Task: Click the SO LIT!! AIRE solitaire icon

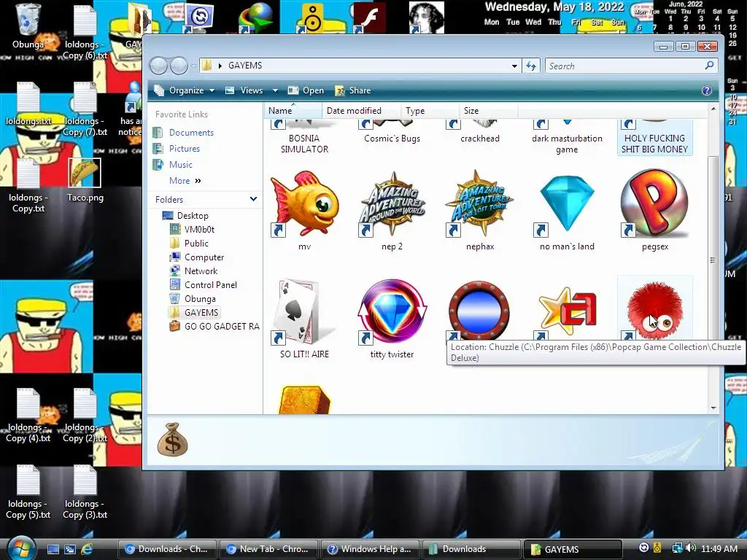Action: tap(304, 312)
